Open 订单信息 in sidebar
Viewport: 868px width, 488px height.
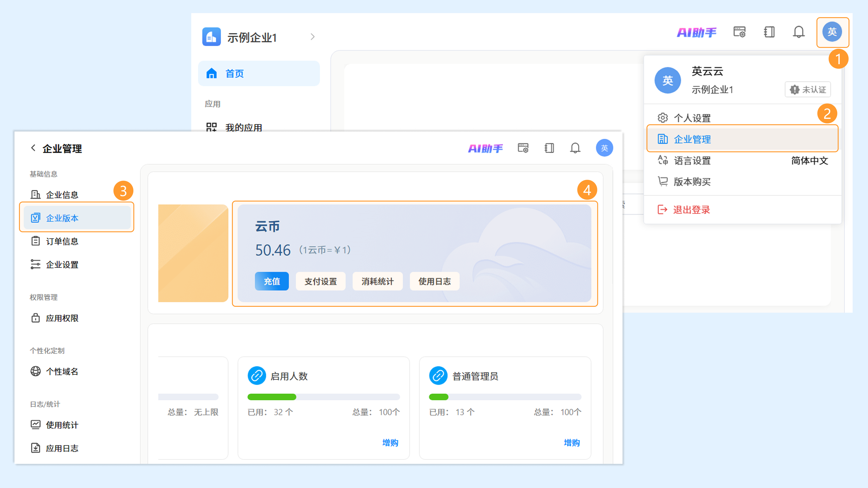click(x=77, y=241)
